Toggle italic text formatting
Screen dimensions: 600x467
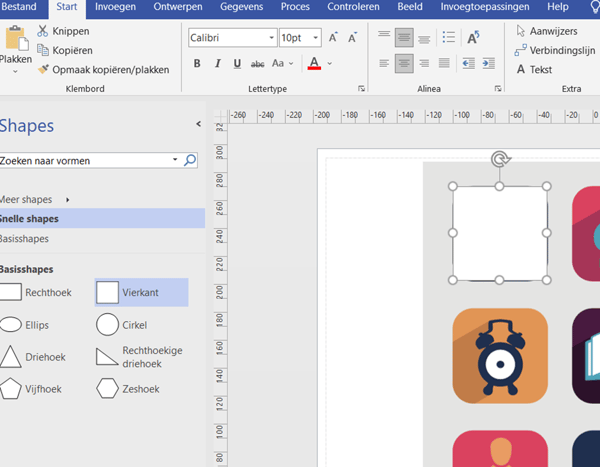[x=217, y=64]
